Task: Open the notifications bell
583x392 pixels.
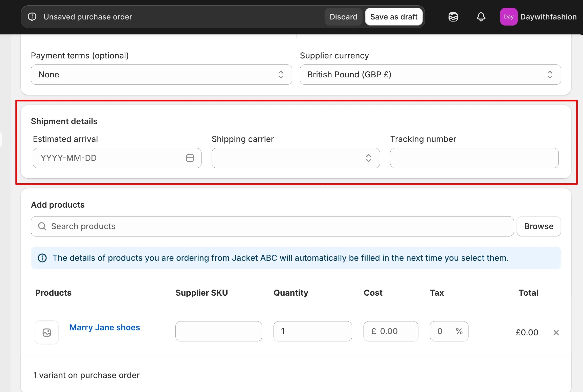Action: click(481, 17)
